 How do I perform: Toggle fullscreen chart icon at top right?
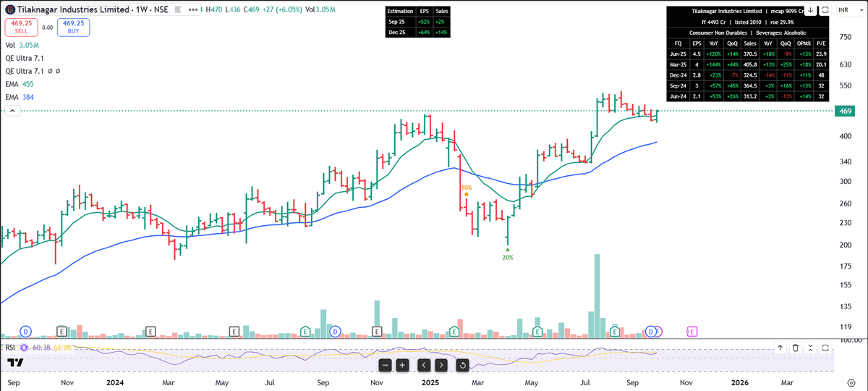point(825,10)
